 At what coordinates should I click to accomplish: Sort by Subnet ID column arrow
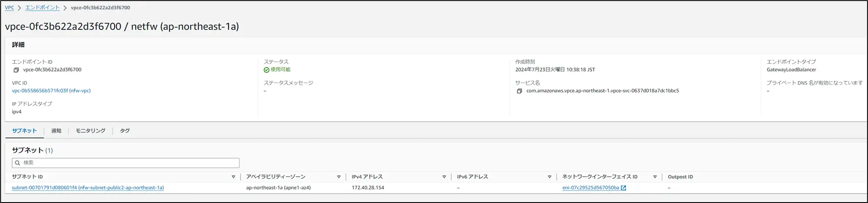[233, 177]
